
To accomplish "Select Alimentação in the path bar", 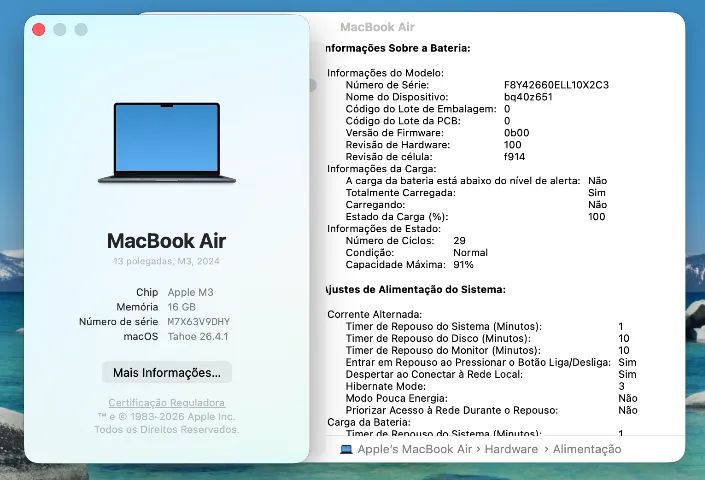I will tap(587, 449).
